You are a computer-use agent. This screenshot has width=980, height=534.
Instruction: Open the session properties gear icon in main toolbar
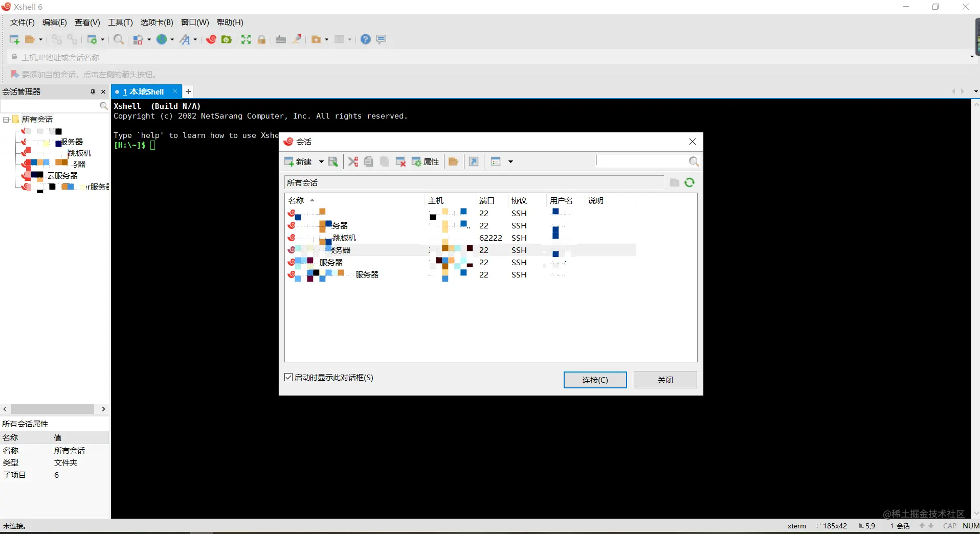pos(92,39)
